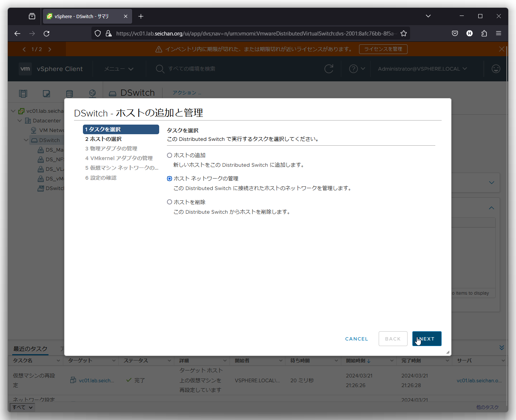This screenshot has height=420, width=516.
Task: Open vc01.lab.seichan.o... server link
Action: point(479,380)
